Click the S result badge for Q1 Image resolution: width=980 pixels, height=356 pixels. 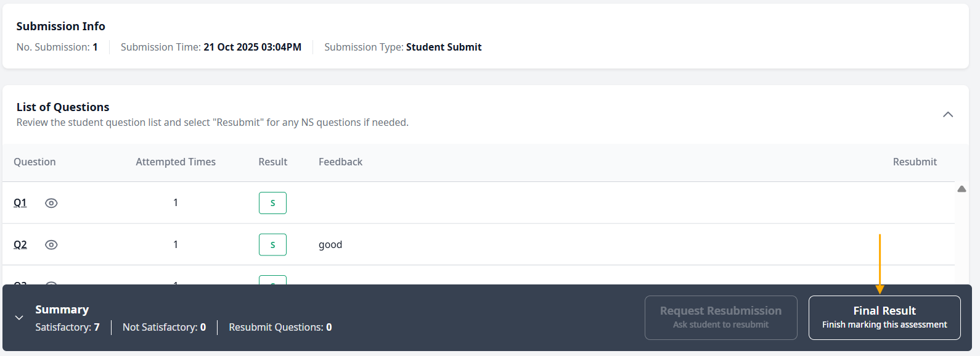[272, 203]
